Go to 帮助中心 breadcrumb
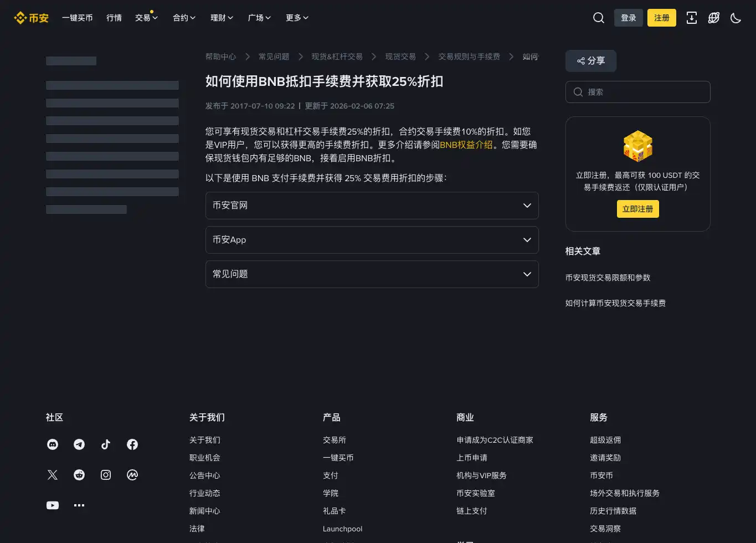 pyautogui.click(x=220, y=57)
